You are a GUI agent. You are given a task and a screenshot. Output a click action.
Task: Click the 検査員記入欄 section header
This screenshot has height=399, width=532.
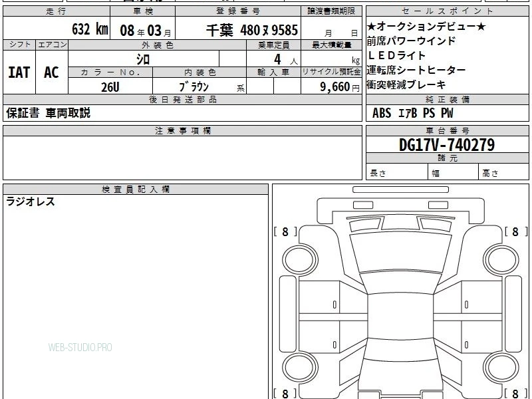tap(136, 190)
